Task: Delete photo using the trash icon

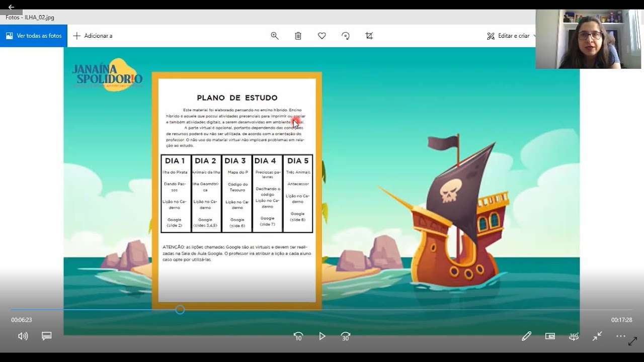Action: (x=298, y=36)
